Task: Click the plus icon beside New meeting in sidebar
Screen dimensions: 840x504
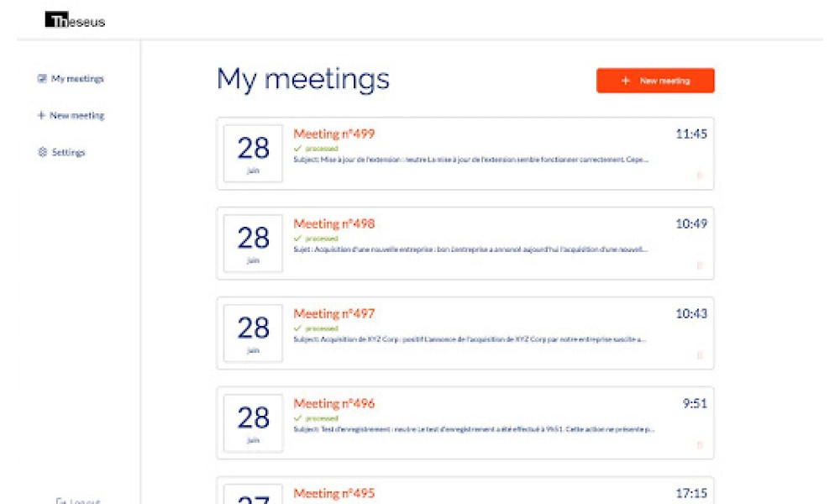Action: 41,115
